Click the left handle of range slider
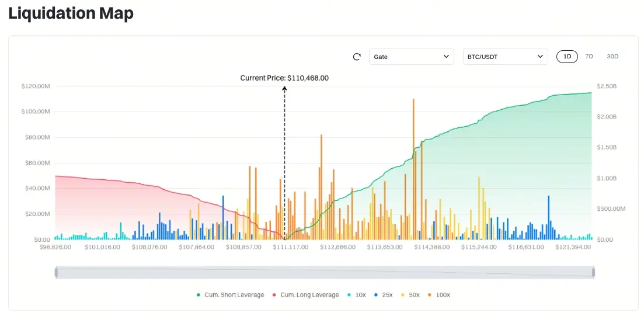 tap(56, 272)
